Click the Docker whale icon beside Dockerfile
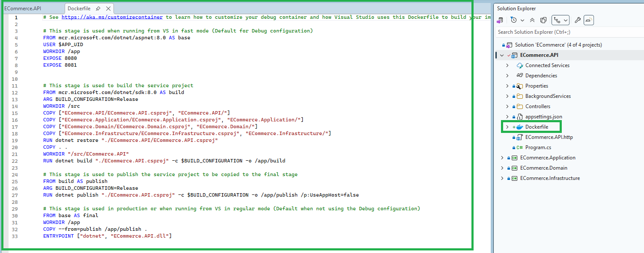 point(520,127)
